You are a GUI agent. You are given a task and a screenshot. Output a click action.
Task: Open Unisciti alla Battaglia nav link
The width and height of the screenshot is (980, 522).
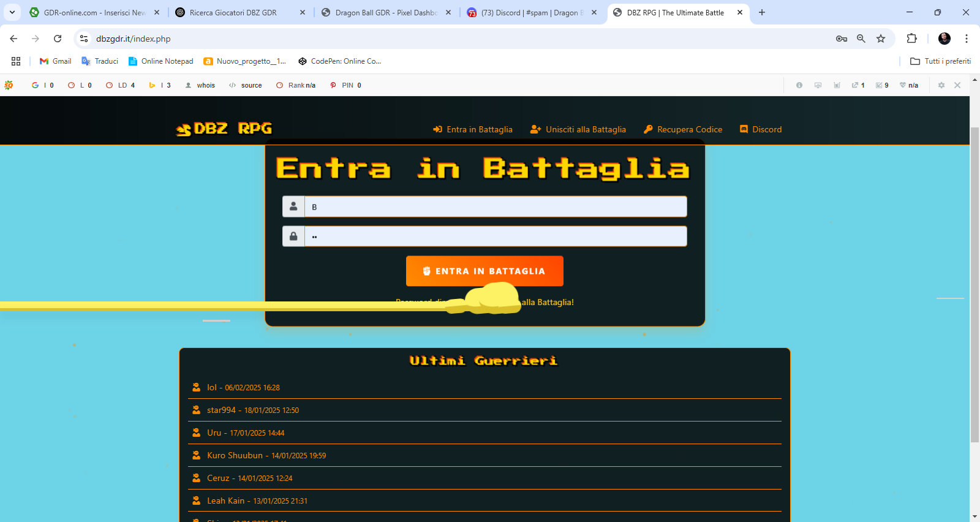point(578,129)
